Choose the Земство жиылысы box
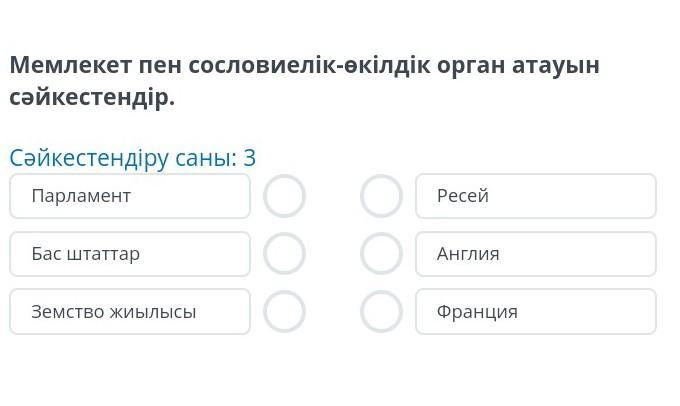The image size is (680, 406). point(130,312)
